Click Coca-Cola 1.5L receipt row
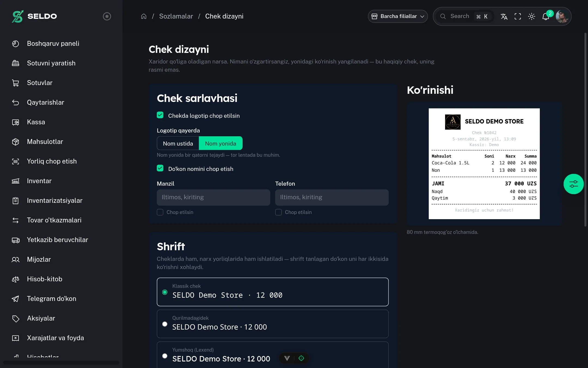This screenshot has height=368, width=588. tap(484, 163)
